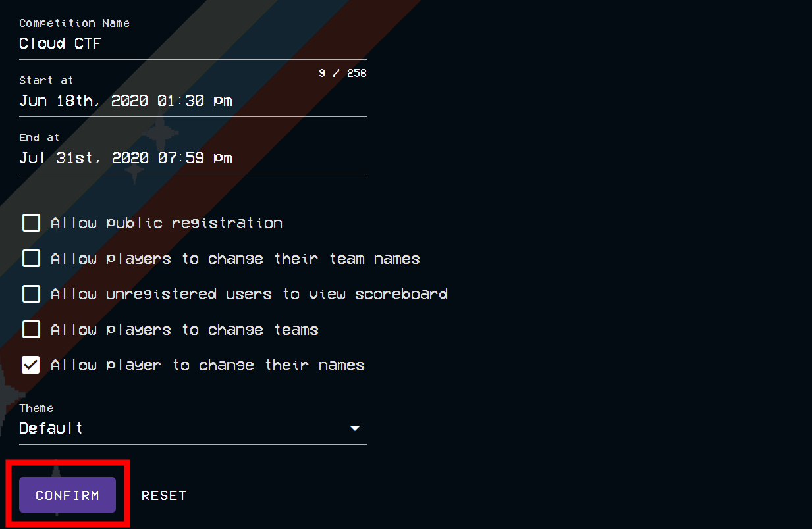This screenshot has width=812, height=529.
Task: Enable Allow unregistered users to view scoreboard
Action: coord(31,293)
